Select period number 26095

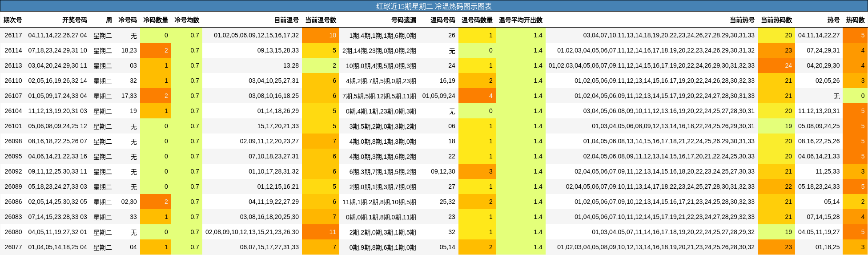(x=13, y=156)
